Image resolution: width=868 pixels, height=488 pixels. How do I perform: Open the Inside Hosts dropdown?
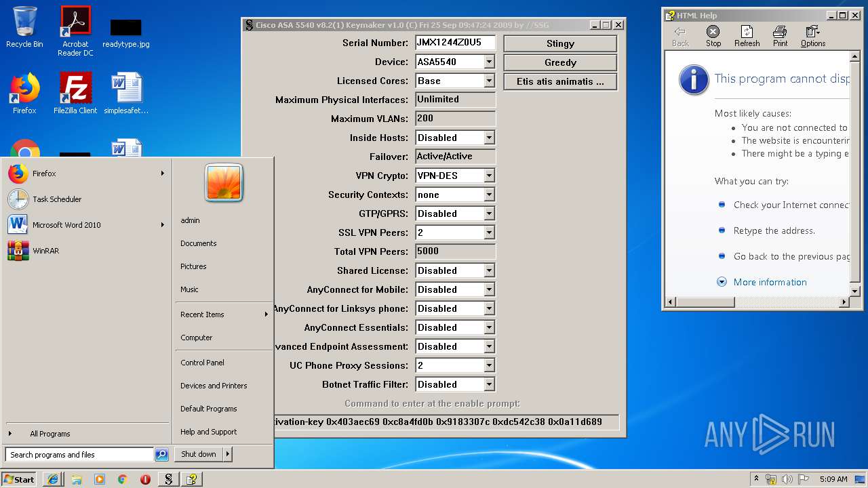(x=489, y=138)
